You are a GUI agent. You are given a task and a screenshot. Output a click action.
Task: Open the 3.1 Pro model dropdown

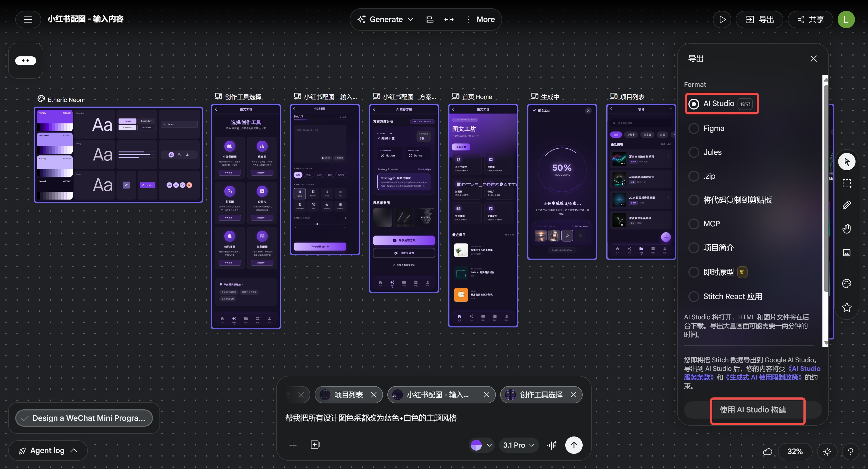click(519, 445)
